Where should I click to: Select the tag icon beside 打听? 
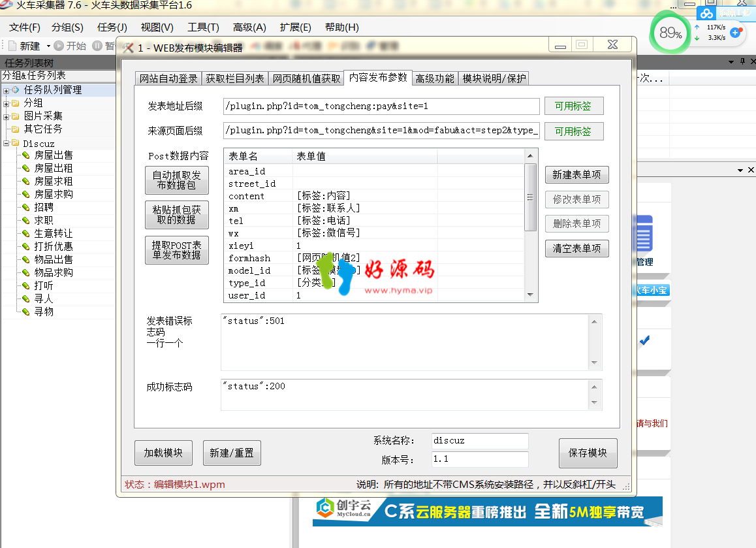26,285
